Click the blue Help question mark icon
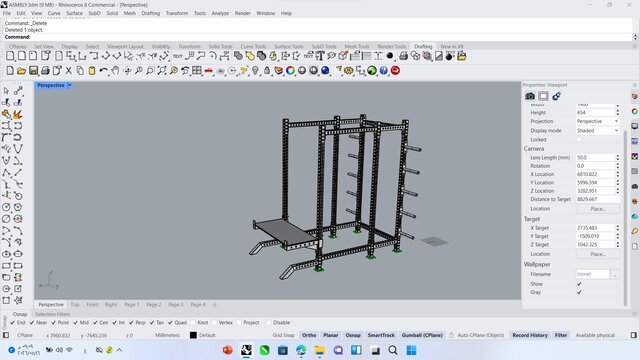The height and width of the screenshot is (360, 640). tap(384, 71)
